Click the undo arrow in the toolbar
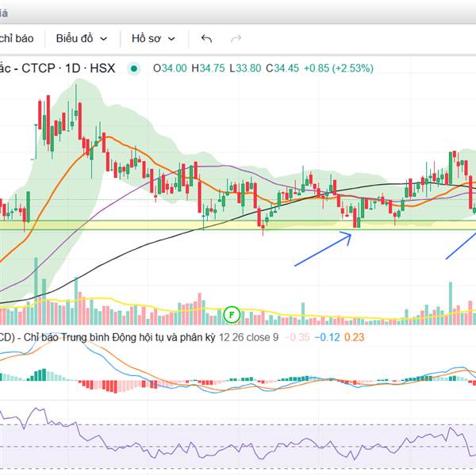Screen dimensions: 476x476 tap(207, 38)
